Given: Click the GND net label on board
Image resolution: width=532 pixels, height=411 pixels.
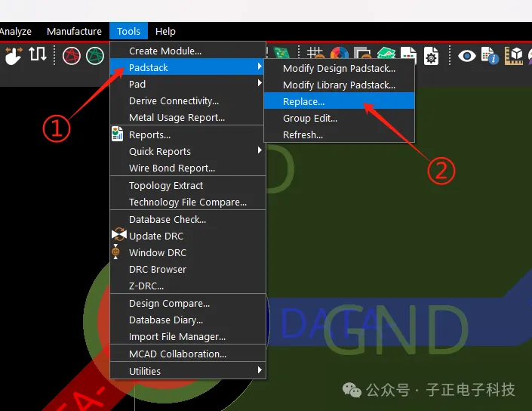Looking at the screenshot, I should click(396, 329).
